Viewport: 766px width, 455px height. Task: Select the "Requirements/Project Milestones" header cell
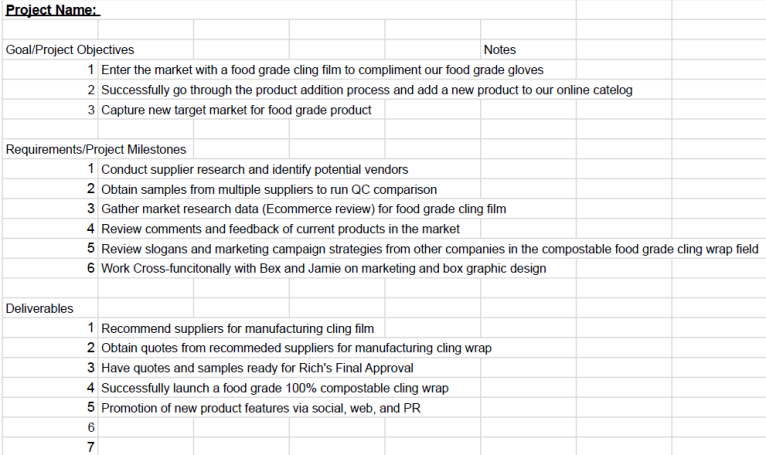click(x=96, y=149)
